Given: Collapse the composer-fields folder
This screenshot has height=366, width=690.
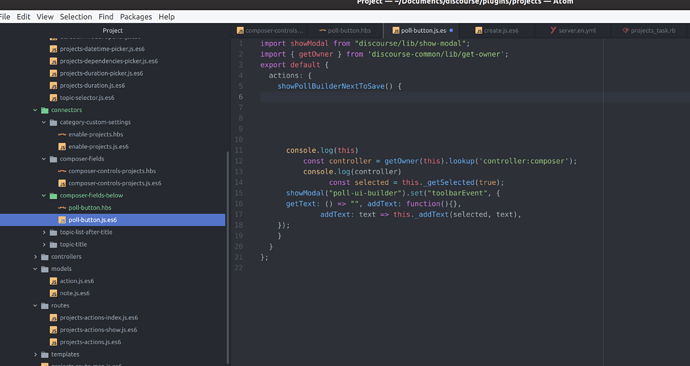Looking at the screenshot, I should [44, 159].
